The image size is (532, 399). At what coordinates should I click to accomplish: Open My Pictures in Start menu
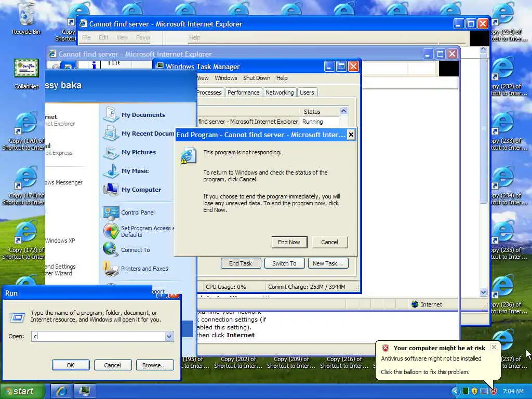tap(129, 152)
